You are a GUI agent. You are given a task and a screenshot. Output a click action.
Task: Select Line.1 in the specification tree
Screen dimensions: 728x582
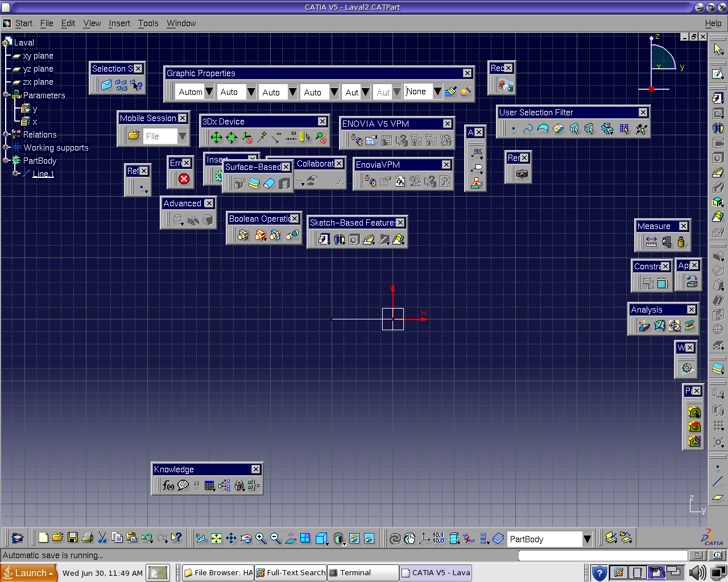click(x=43, y=174)
